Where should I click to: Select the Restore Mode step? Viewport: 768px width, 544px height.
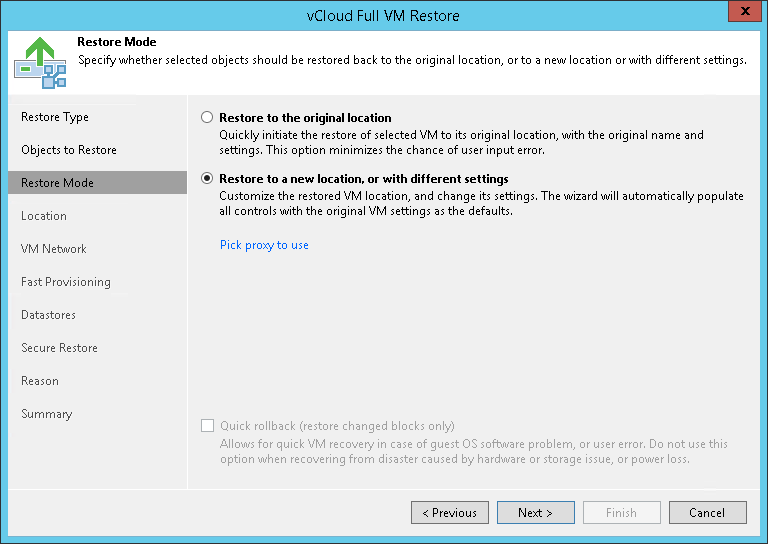click(58, 183)
